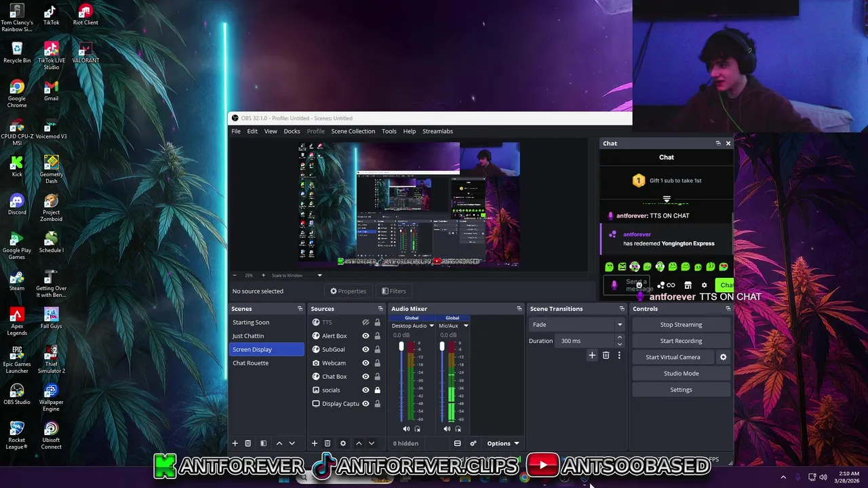
Task: Open the Desktop Audio dropdown arrow
Action: click(x=431, y=326)
